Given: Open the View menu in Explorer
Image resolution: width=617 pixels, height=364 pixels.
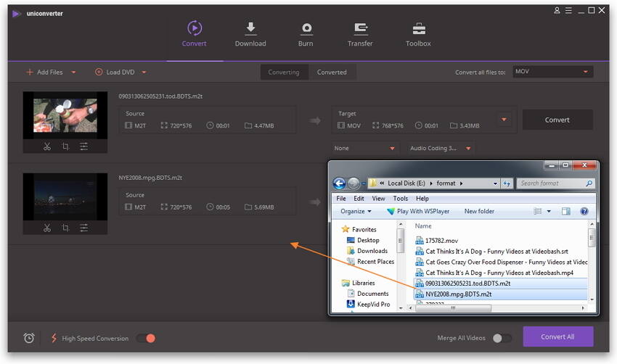Looking at the screenshot, I should click(378, 199).
